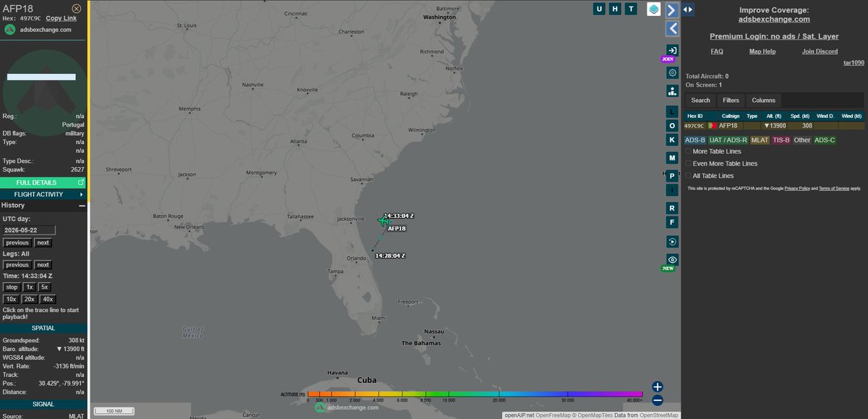868x419 pixels.
Task: Collapse sidebar with left chevron button
Action: [x=672, y=28]
